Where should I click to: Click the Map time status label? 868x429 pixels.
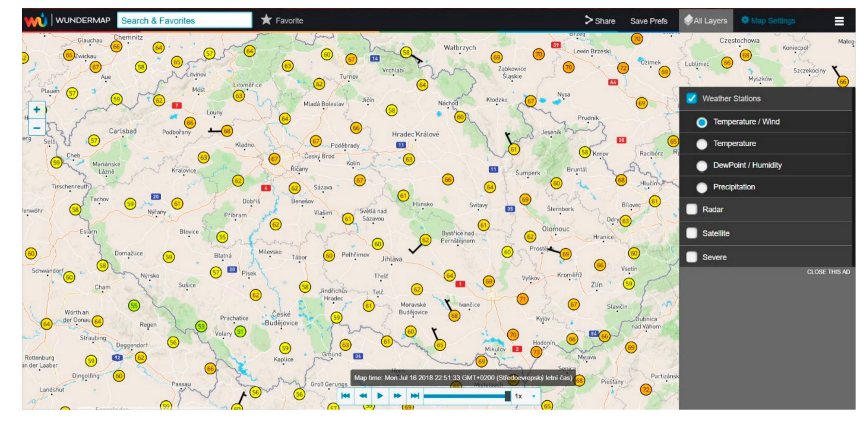[463, 377]
